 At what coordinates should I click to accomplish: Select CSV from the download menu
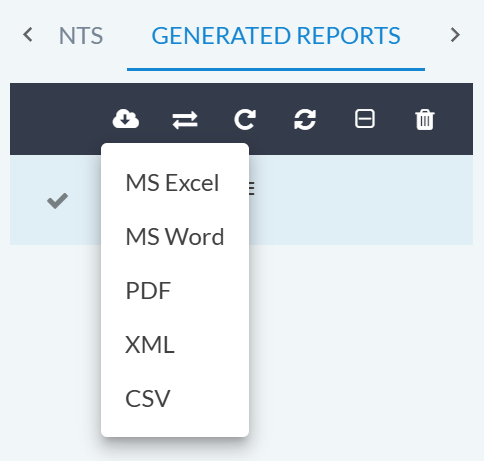click(148, 399)
